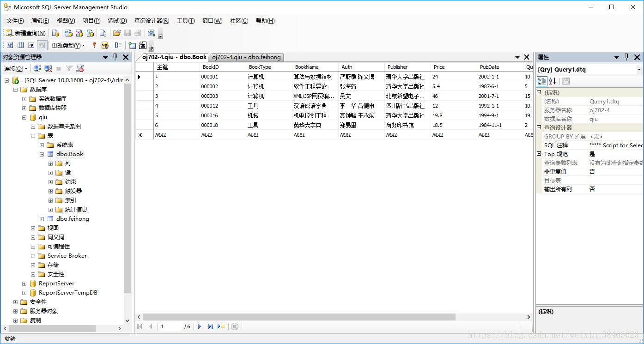
Task: Execute SQL with the red exclamation icon
Action: 94,45
